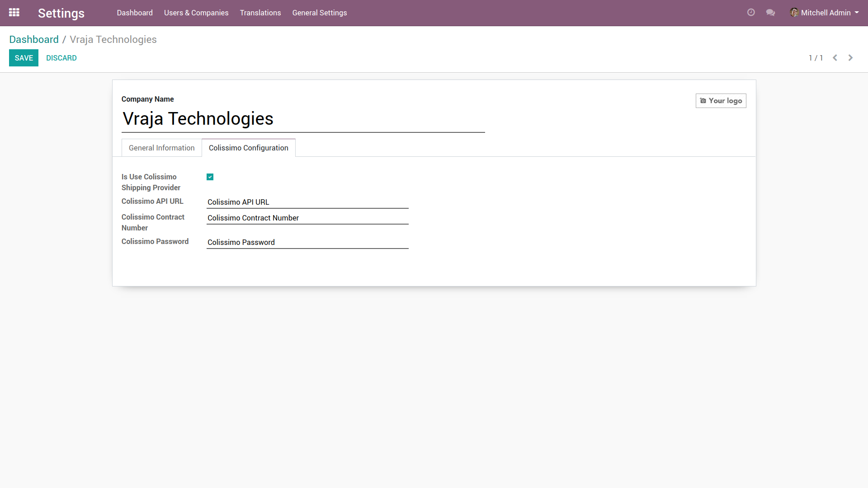The image size is (868, 488).
Task: Click the Colissimo Password label
Action: [155, 241]
